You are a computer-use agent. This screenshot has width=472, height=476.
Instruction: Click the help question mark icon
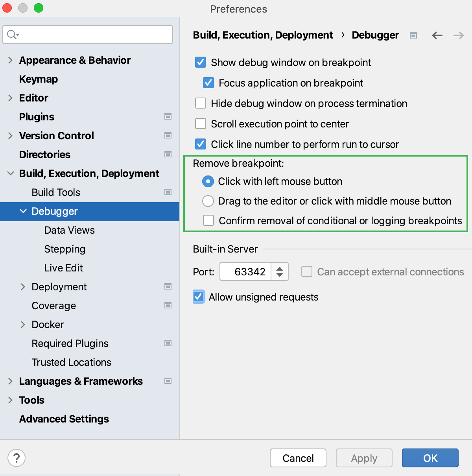coord(16,458)
